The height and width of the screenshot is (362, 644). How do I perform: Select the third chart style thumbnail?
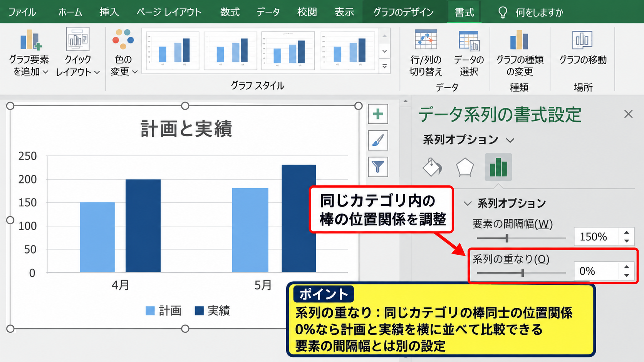(288, 50)
